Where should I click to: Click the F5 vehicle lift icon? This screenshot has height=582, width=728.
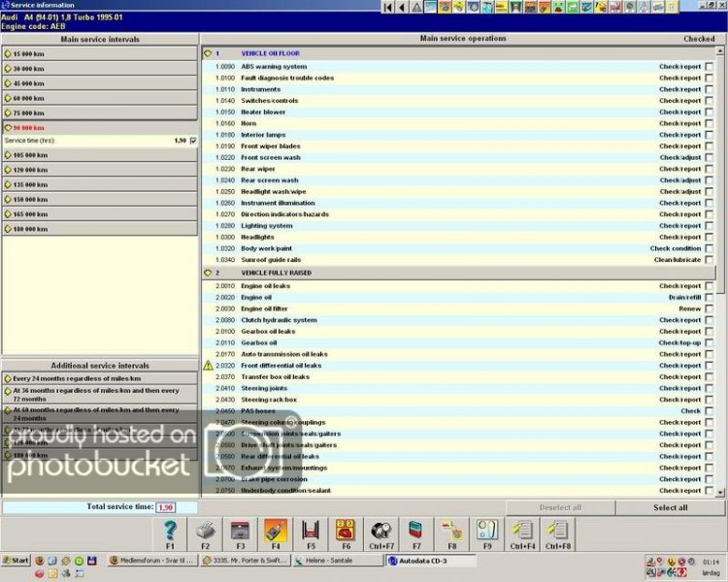pyautogui.click(x=310, y=531)
